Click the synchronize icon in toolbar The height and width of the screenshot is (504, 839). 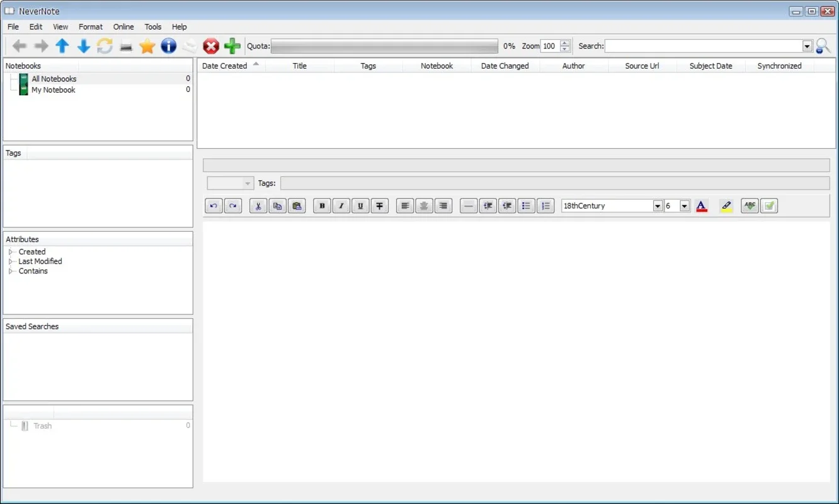pyautogui.click(x=105, y=46)
